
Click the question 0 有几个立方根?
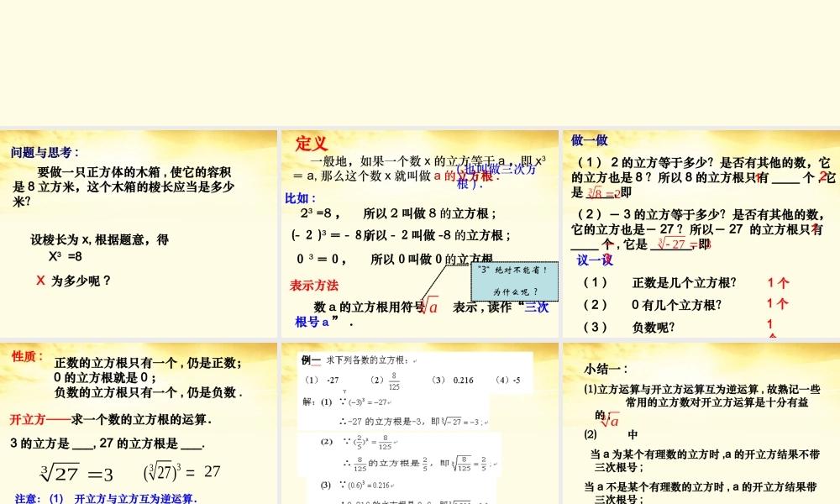pos(676,305)
